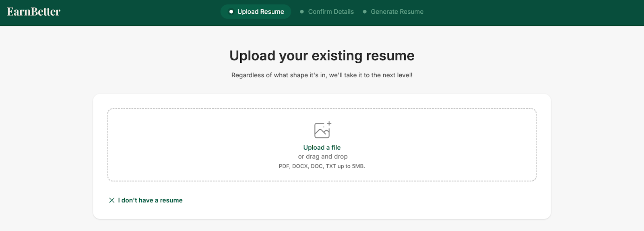Jump to the Generate Resume step
Viewport: 644px width, 231px height.
coord(397,12)
